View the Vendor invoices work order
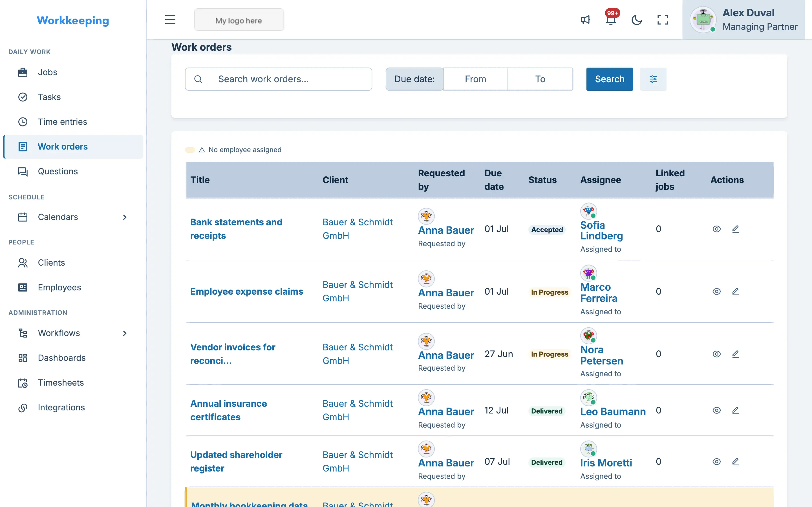Screen dimensions: 812x507 (716, 354)
